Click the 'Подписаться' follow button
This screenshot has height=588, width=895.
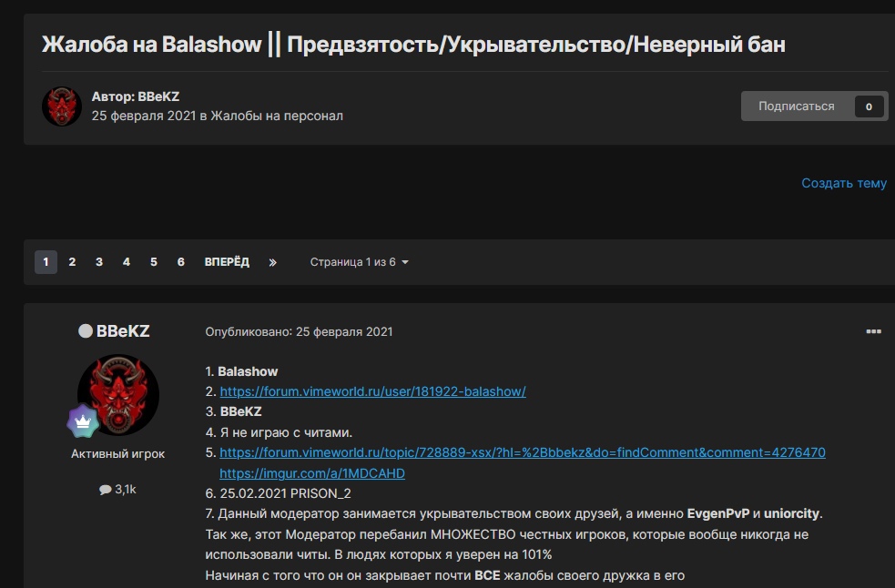(796, 106)
